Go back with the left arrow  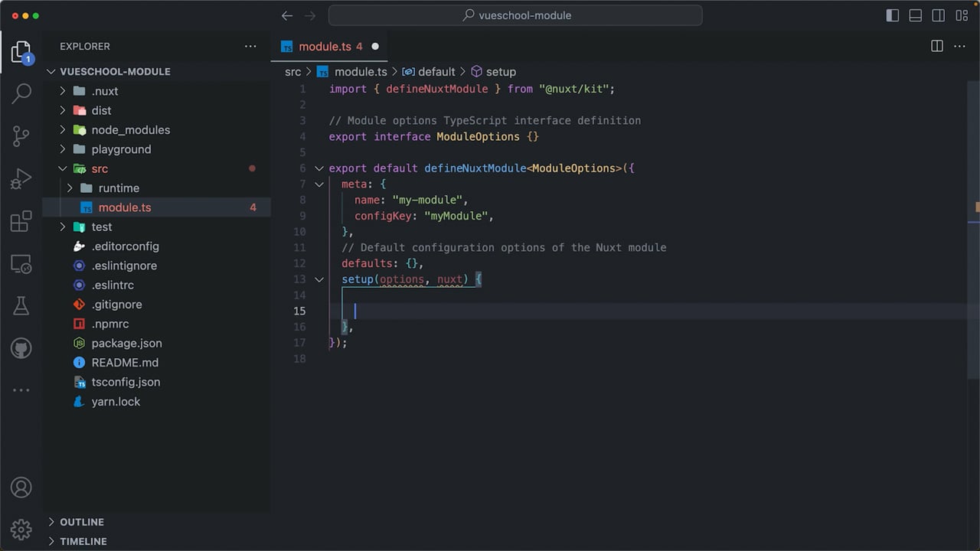(286, 15)
